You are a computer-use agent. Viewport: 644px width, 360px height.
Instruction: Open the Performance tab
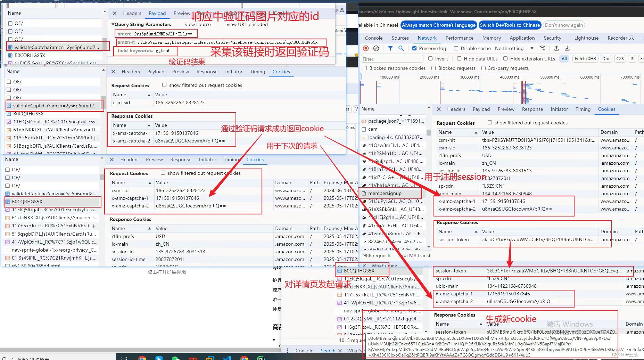[x=459, y=38]
